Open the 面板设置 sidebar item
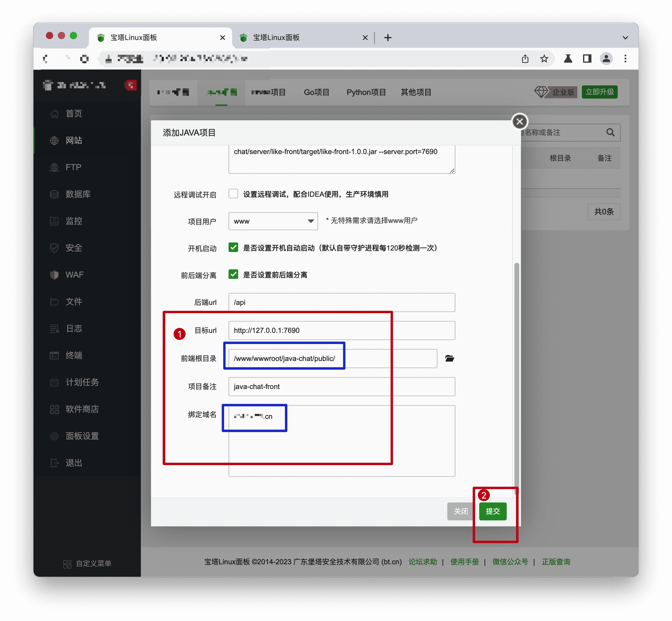 82,436
